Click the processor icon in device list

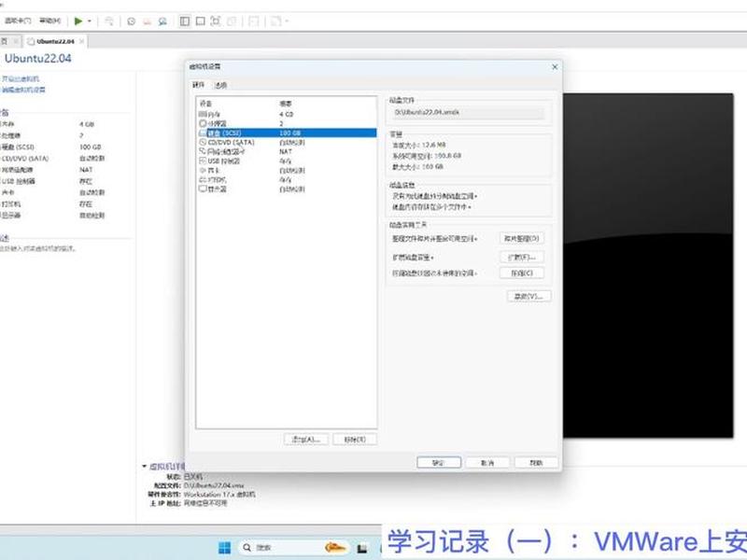[x=203, y=123]
